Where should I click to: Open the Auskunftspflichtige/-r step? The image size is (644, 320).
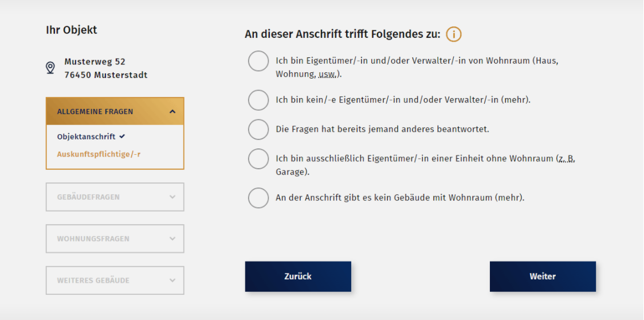[x=99, y=154]
